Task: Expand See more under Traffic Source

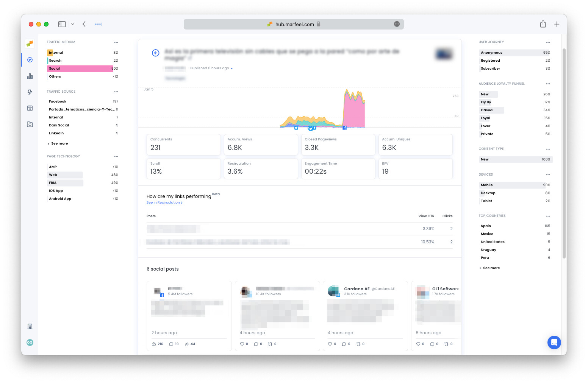Action: coord(59,143)
